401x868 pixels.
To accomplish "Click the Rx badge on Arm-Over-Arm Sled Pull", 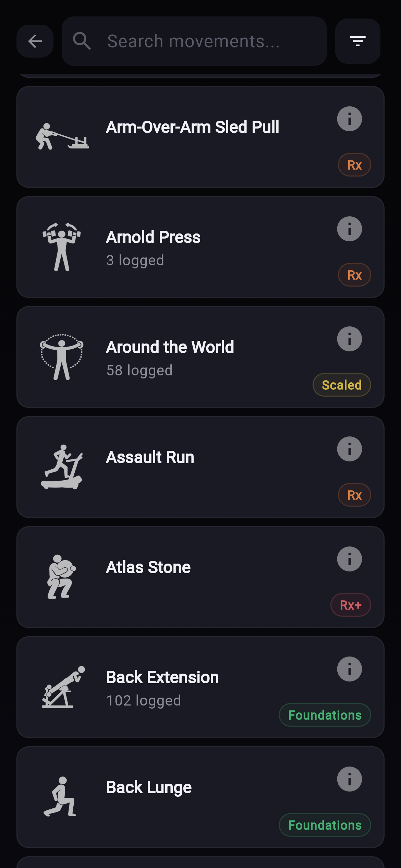I will (354, 165).
